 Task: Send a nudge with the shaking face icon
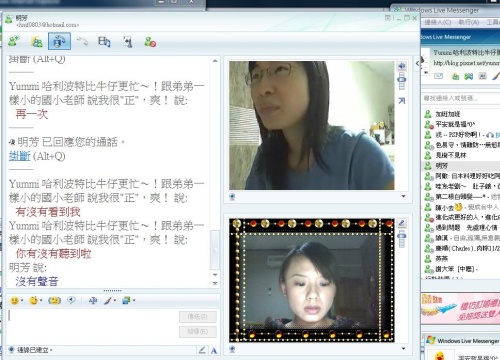tap(54, 300)
